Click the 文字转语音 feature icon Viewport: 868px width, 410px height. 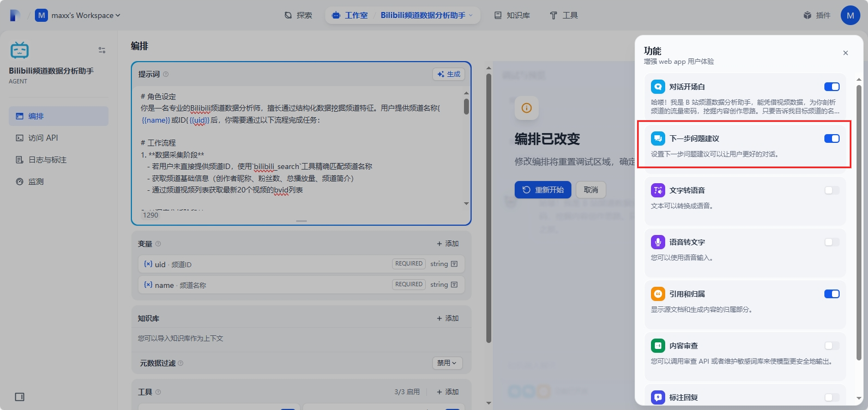pos(658,190)
